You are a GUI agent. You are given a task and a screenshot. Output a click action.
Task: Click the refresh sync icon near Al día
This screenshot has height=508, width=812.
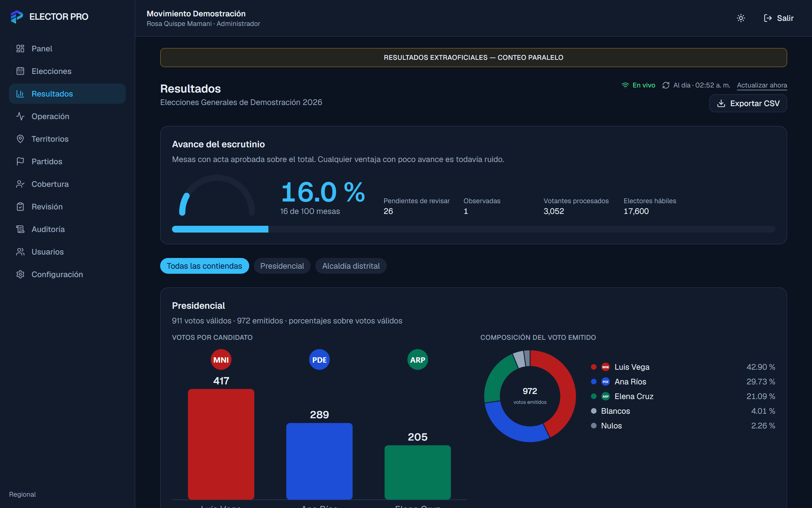pyautogui.click(x=666, y=85)
